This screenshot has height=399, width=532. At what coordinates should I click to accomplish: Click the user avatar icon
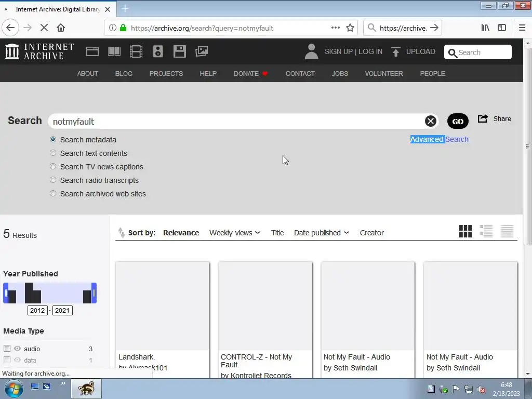coord(311,51)
